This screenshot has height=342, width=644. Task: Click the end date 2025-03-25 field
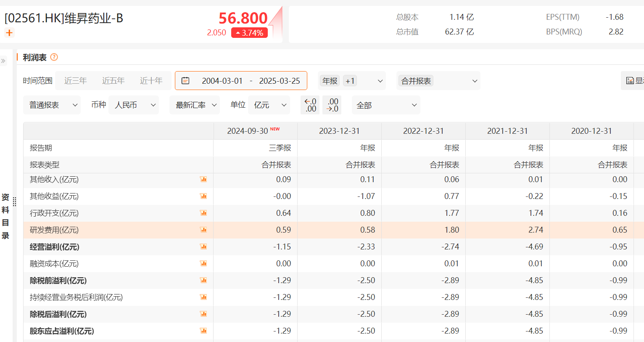coord(280,81)
